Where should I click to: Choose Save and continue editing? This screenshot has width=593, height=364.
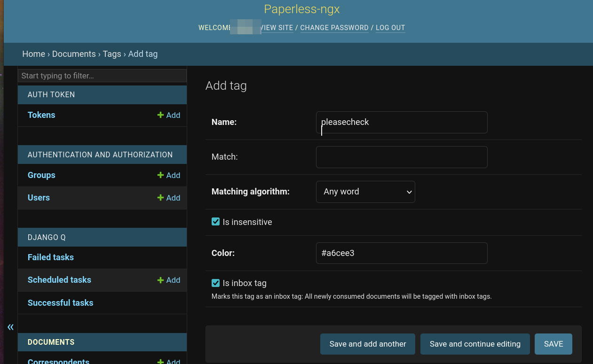coord(475,344)
